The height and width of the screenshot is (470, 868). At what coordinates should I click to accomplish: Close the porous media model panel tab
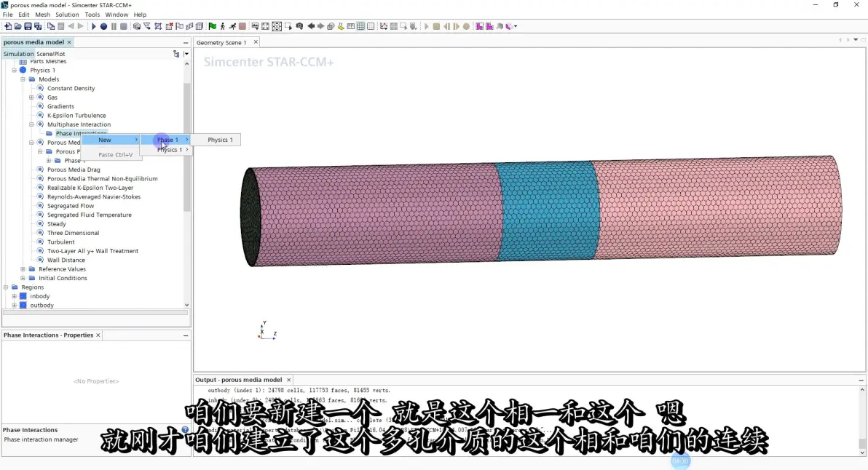click(69, 42)
